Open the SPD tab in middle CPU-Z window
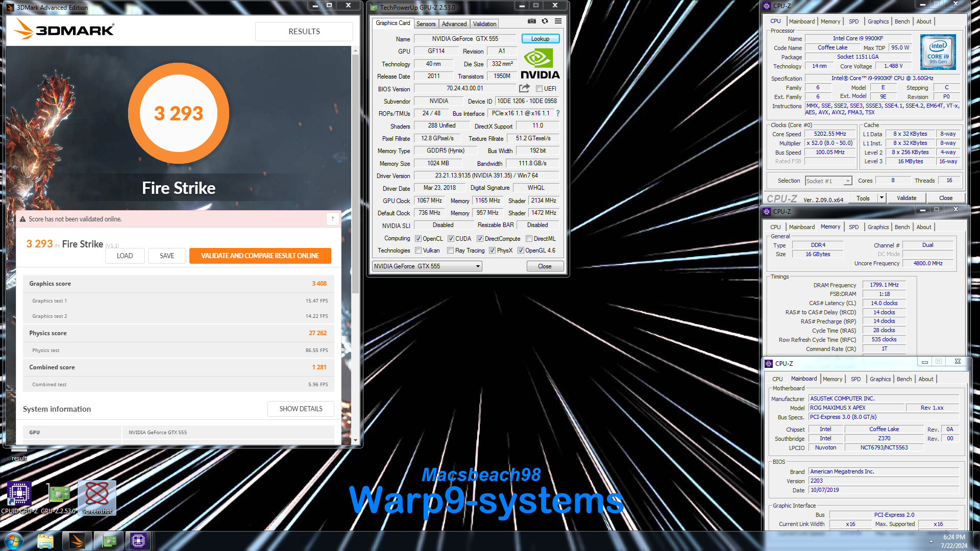 coord(853,227)
